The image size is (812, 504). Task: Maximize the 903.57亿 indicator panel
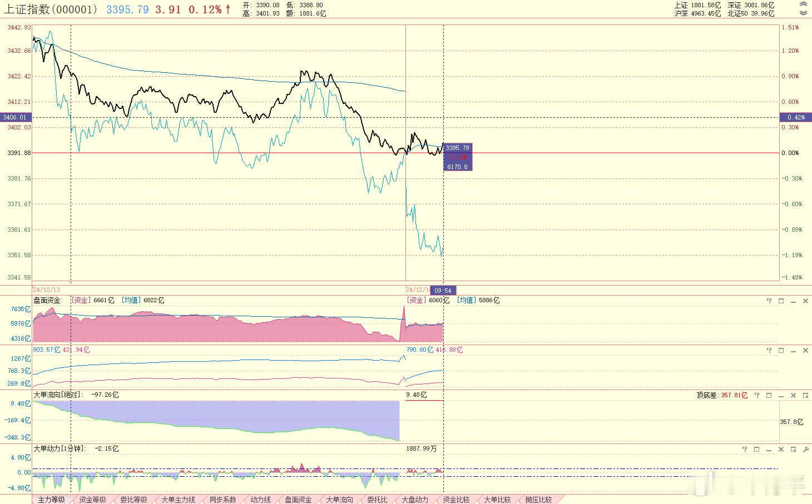[781, 350]
